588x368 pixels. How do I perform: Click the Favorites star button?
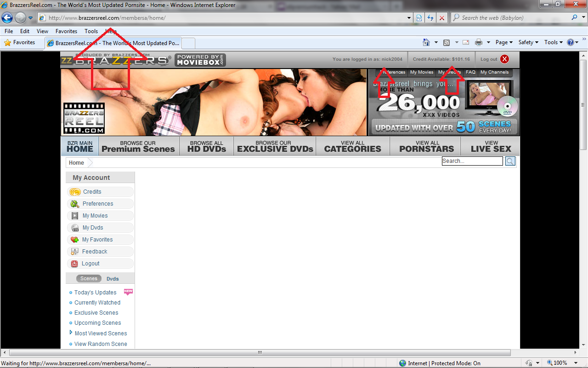20,42
